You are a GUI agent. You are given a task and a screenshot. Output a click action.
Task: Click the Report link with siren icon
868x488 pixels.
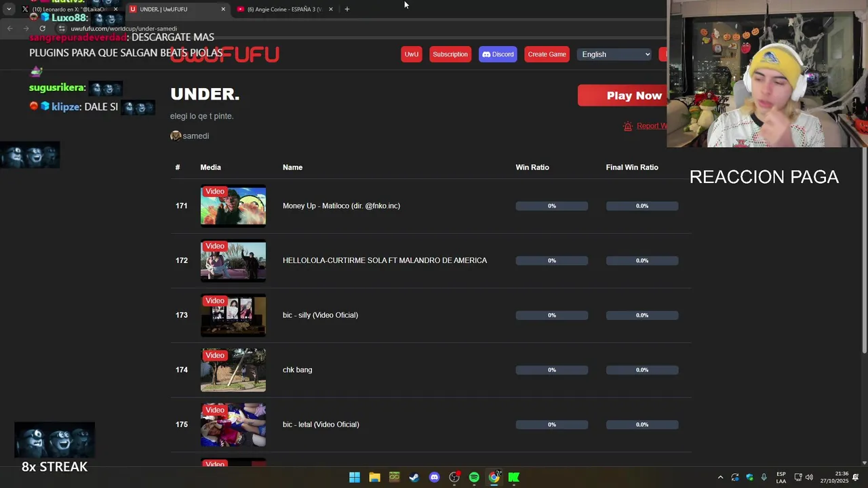(x=645, y=126)
